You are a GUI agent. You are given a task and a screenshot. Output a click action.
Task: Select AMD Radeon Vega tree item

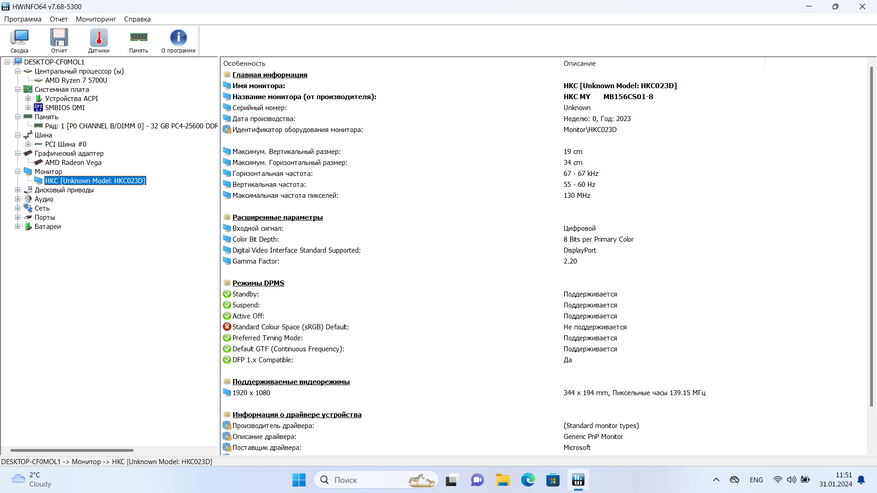[x=73, y=163]
